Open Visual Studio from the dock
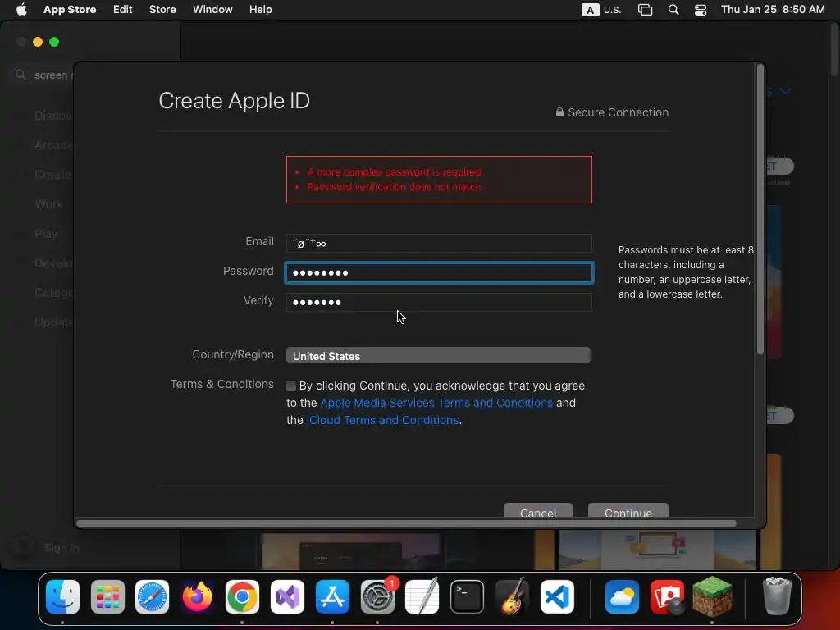Viewport: 840px width, 630px height. click(287, 596)
